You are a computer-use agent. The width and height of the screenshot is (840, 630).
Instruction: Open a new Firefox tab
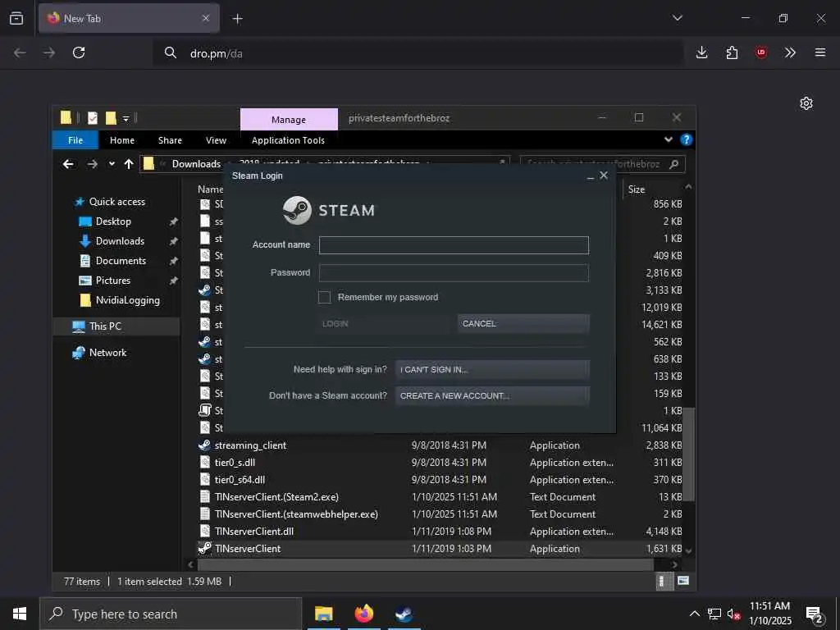click(x=237, y=19)
